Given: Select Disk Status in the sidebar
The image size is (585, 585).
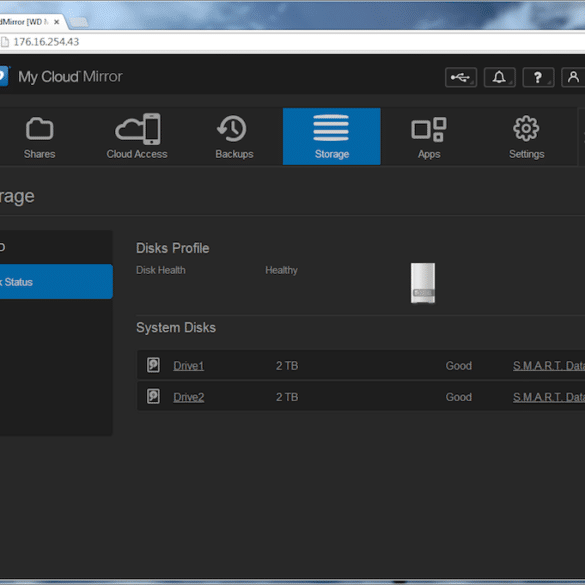Looking at the screenshot, I should [56, 282].
